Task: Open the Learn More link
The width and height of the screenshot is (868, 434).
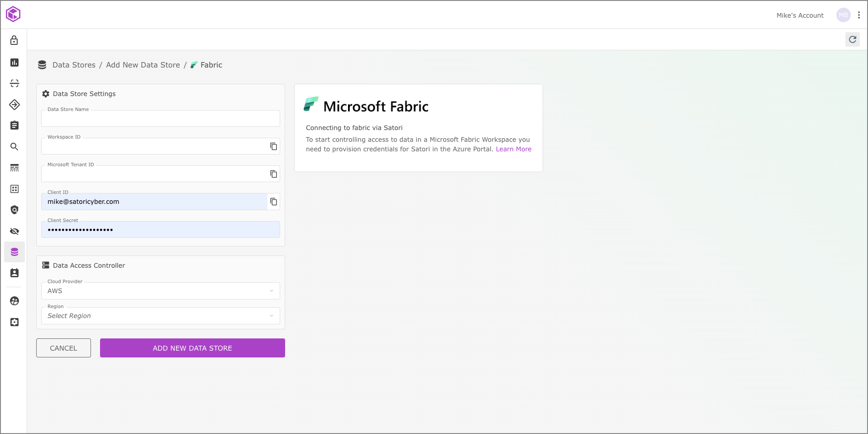Action: (x=513, y=149)
